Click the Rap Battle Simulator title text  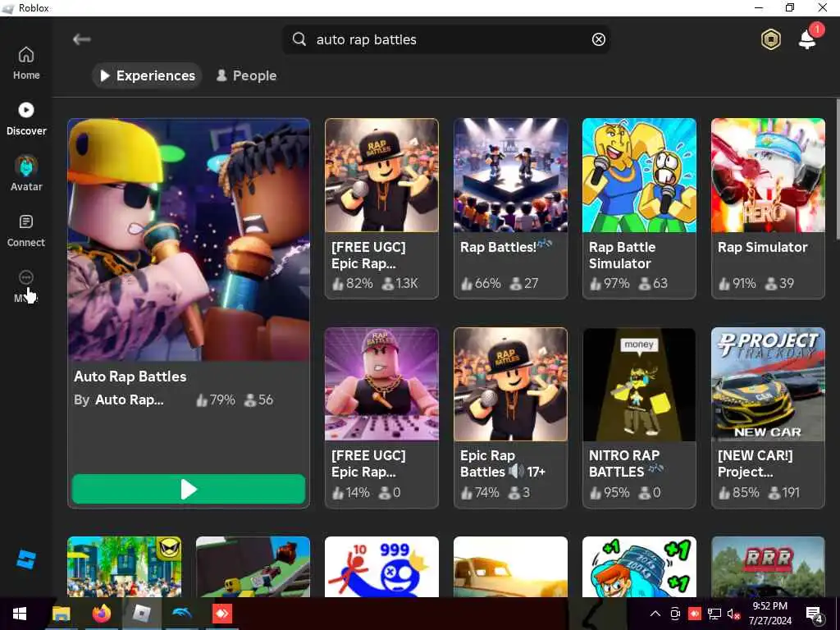(x=622, y=255)
